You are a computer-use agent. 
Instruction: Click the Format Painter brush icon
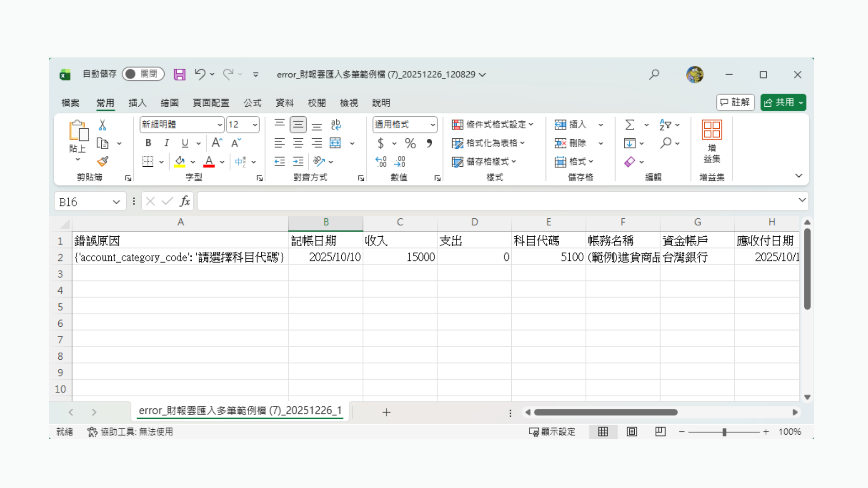point(103,161)
